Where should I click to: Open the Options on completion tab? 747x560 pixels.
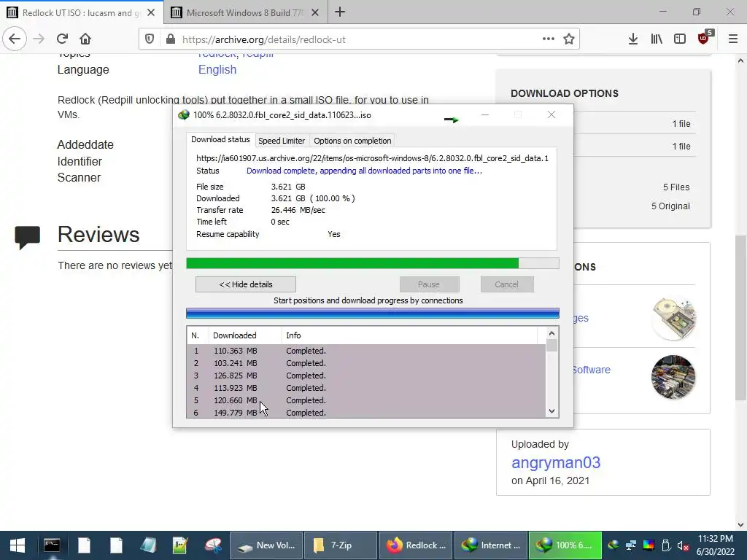[x=352, y=141]
